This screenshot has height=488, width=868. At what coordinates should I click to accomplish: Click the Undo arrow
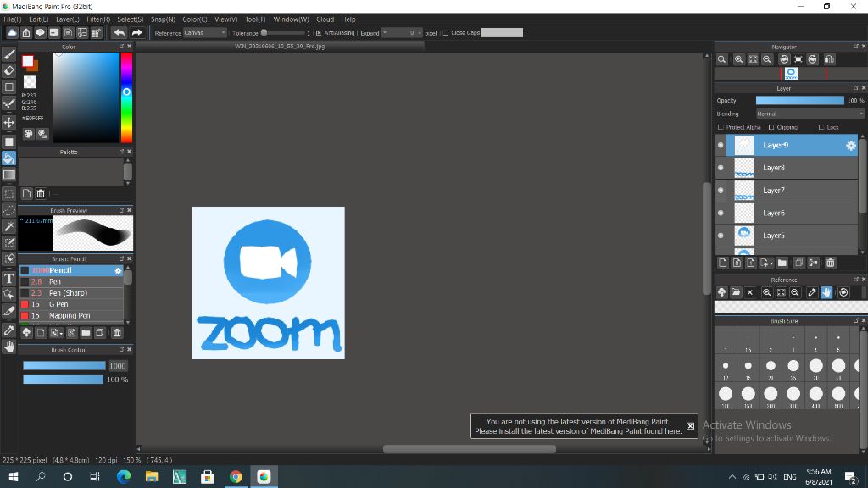point(119,33)
